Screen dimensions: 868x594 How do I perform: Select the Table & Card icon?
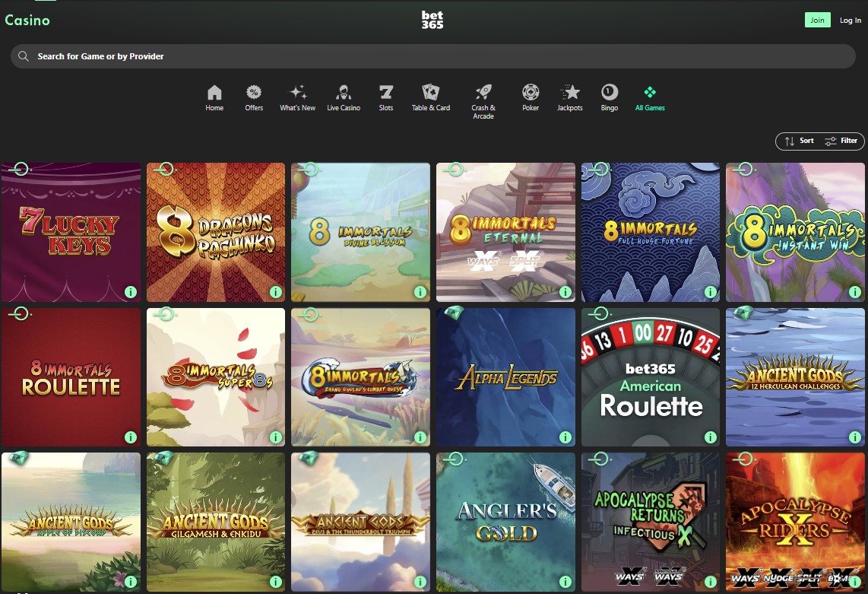(x=430, y=93)
